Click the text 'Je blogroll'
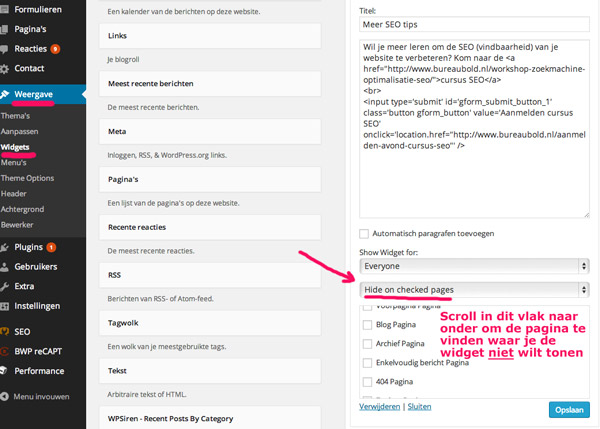 pyautogui.click(x=123, y=60)
